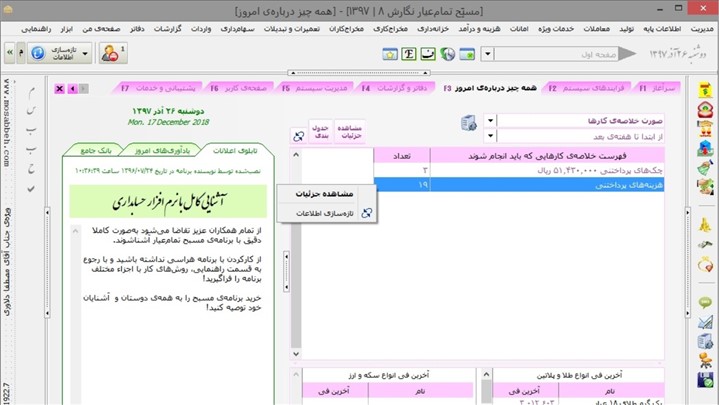Screen dimensions: 719x405
Task: Click the favorites star window toolbar icon
Action: 390,54
